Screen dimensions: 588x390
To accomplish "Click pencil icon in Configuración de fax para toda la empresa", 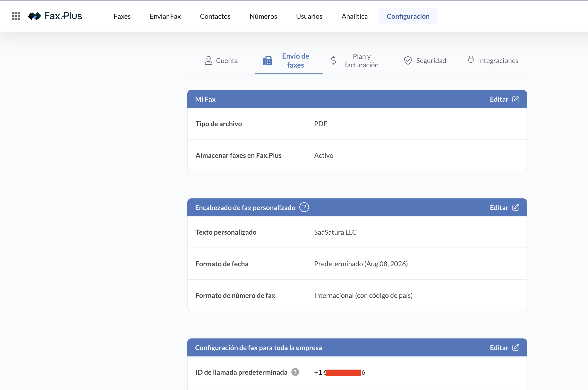I will pyautogui.click(x=516, y=347).
